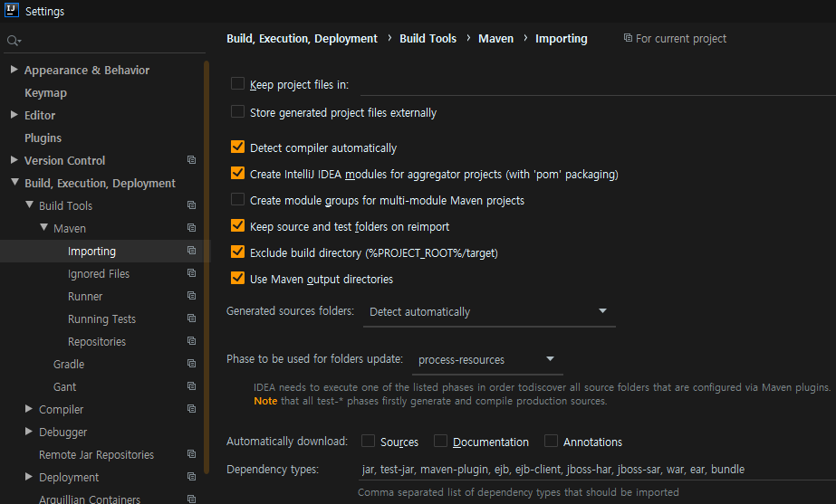Click project-level icon beside Deployment

point(191,476)
